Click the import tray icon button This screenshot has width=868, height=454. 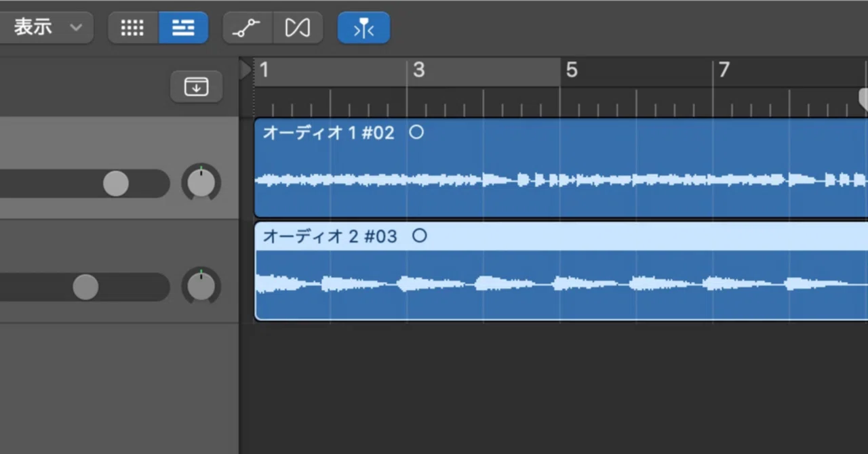click(x=196, y=87)
